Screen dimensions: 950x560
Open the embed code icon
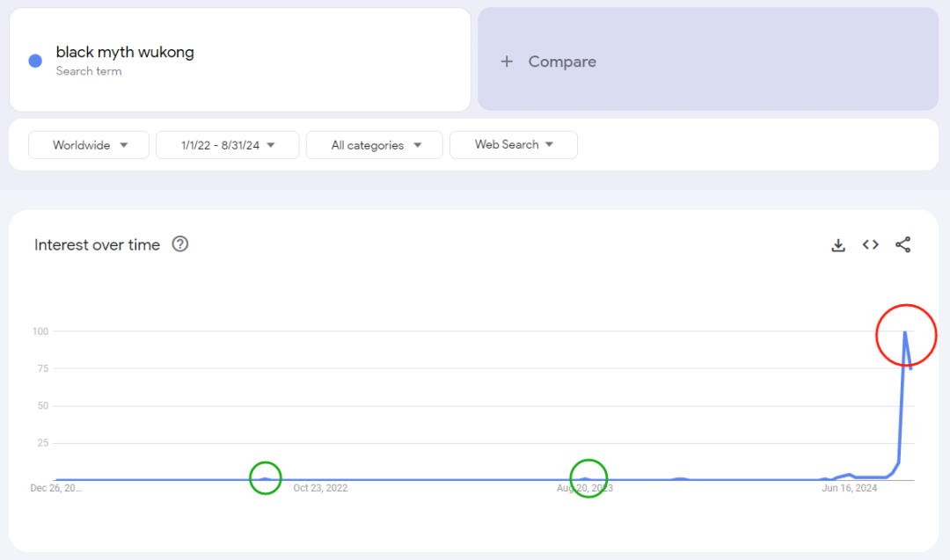[x=871, y=245]
